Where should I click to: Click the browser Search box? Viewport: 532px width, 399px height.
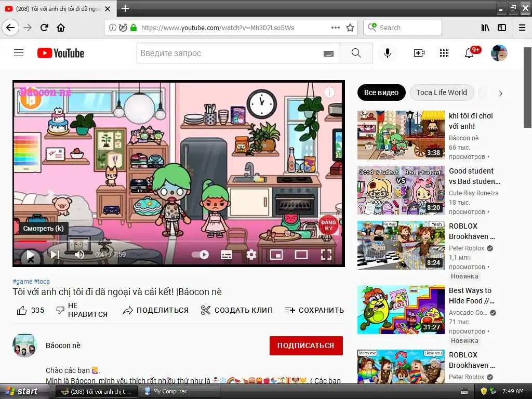(403, 28)
